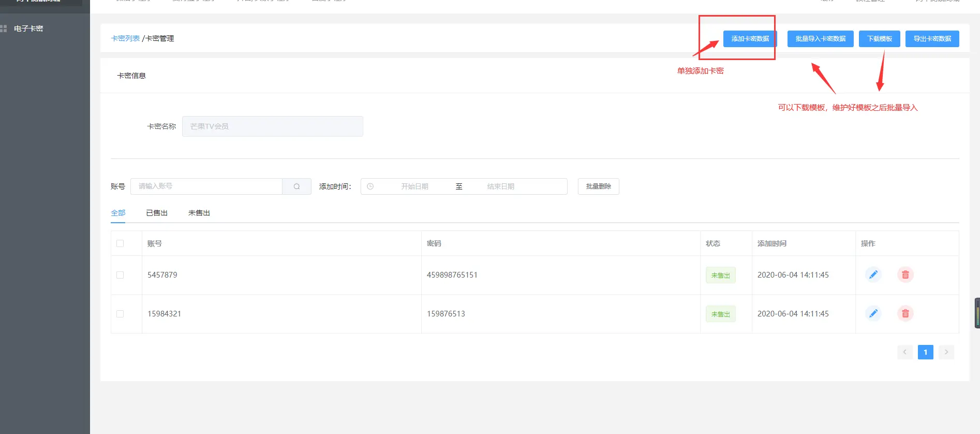Screen dimensions: 980x434
Task: Focus the 请输入账号 account input
Action: pos(206,186)
